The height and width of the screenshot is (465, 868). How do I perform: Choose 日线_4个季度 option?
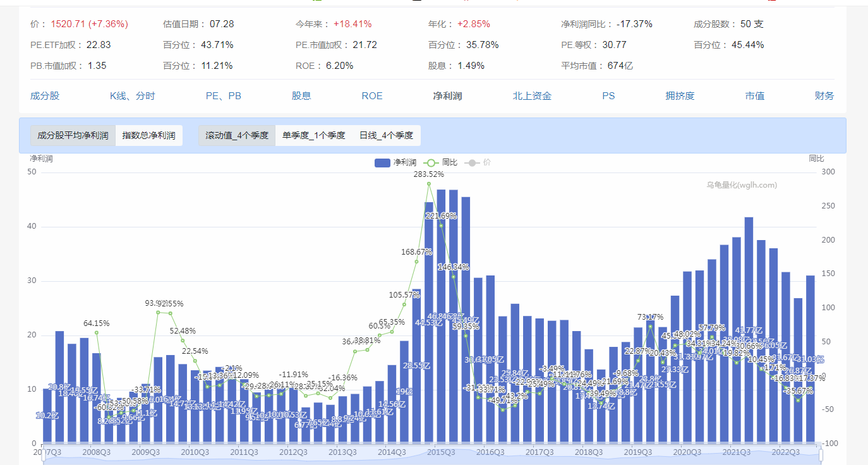pyautogui.click(x=386, y=135)
